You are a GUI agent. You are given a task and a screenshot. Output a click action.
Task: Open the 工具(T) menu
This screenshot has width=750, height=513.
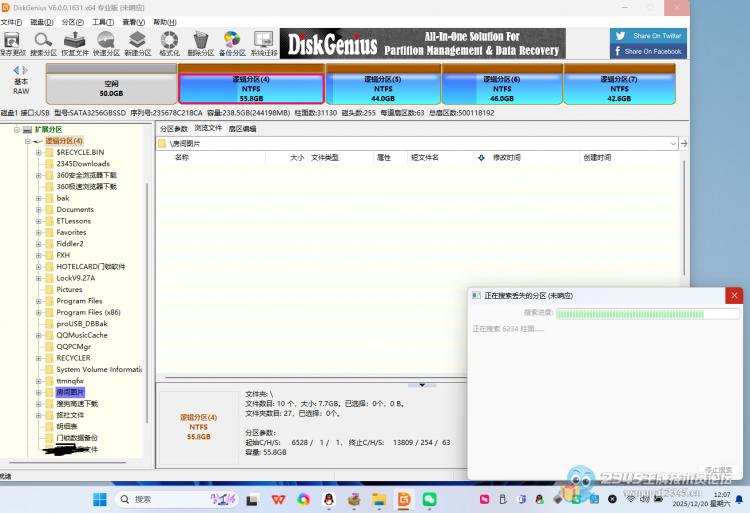pyautogui.click(x=102, y=21)
